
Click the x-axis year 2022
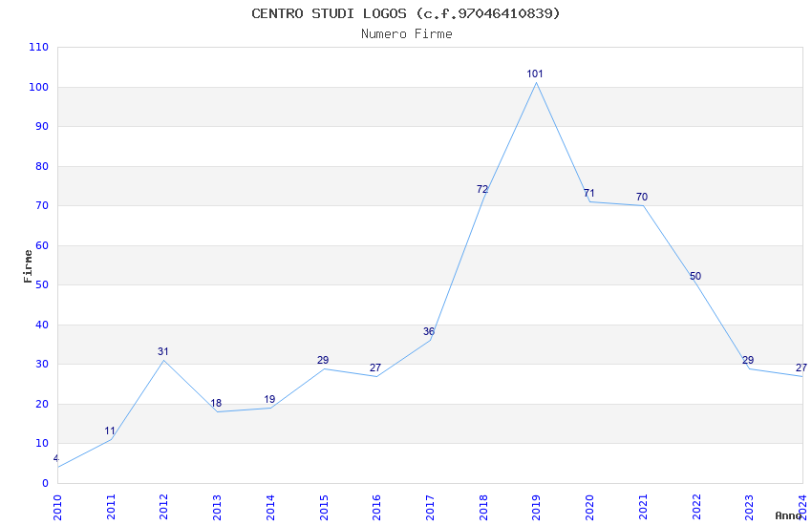pyautogui.click(x=696, y=508)
